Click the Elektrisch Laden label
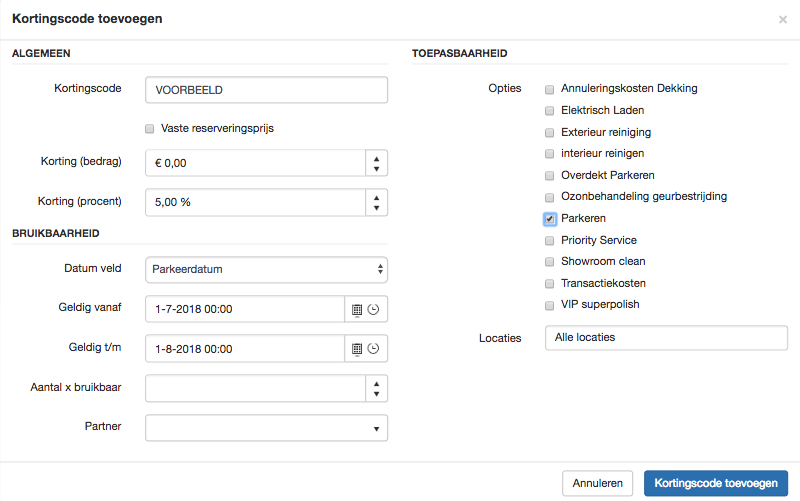The image size is (800, 501). [603, 110]
